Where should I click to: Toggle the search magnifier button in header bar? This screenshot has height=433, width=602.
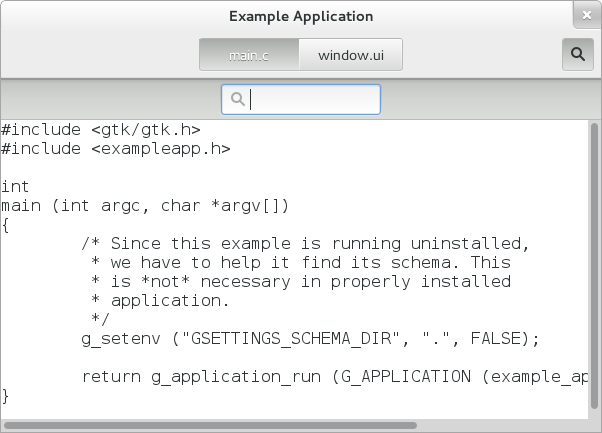click(x=578, y=54)
